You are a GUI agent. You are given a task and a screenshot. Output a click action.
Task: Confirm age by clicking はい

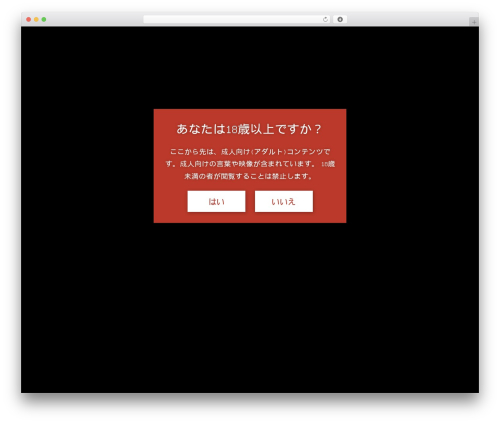(x=216, y=201)
